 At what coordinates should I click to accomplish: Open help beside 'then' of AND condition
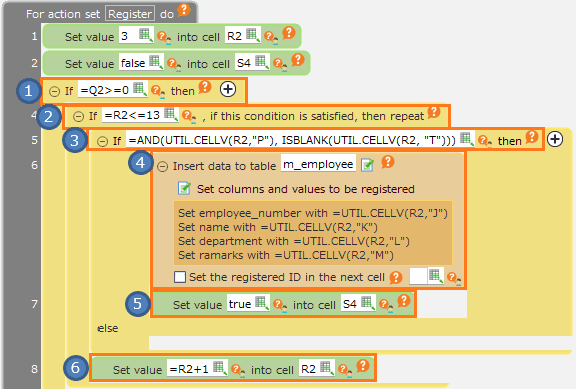532,137
